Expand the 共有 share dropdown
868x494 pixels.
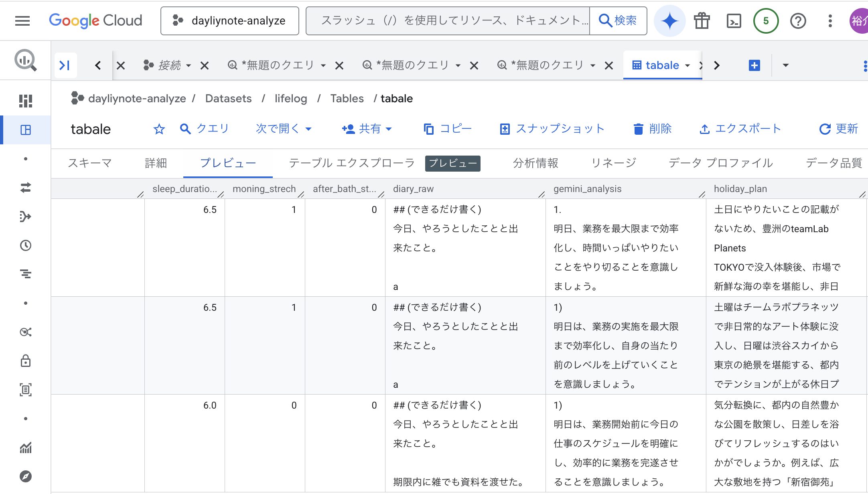pyautogui.click(x=367, y=129)
